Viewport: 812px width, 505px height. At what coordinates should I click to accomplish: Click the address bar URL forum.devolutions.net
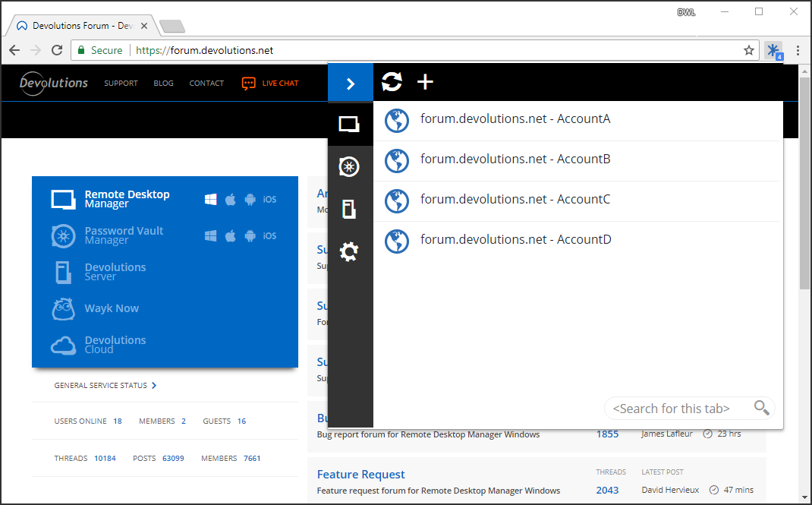(x=205, y=50)
